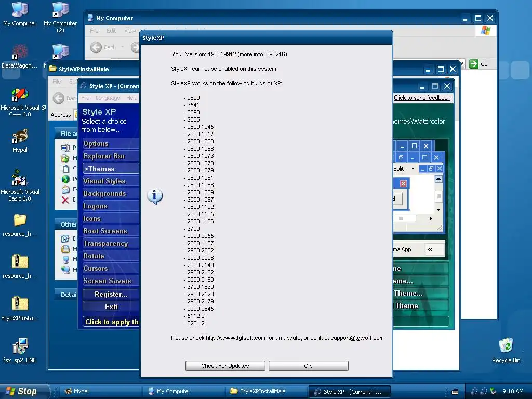
Task: Click the Windows flag logo in My Computer
Action: pyautogui.click(x=486, y=31)
